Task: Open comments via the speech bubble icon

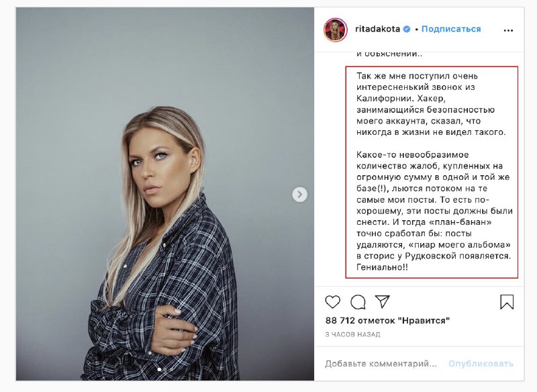Action: tap(358, 302)
